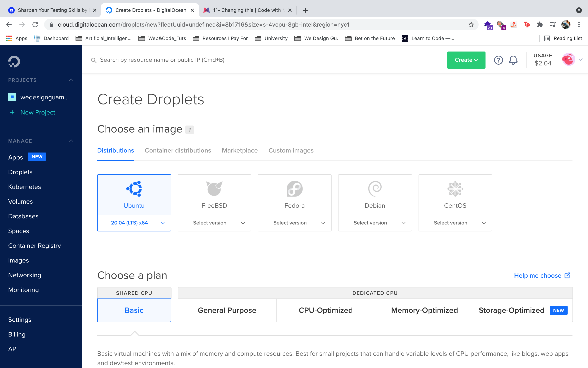
Task: Go back with the browser back arrow
Action: (x=9, y=25)
